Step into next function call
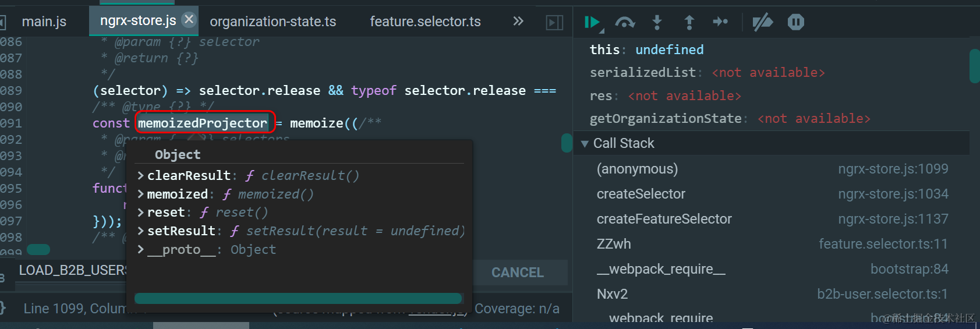Viewport: 980px width, 329px height. 657,22
